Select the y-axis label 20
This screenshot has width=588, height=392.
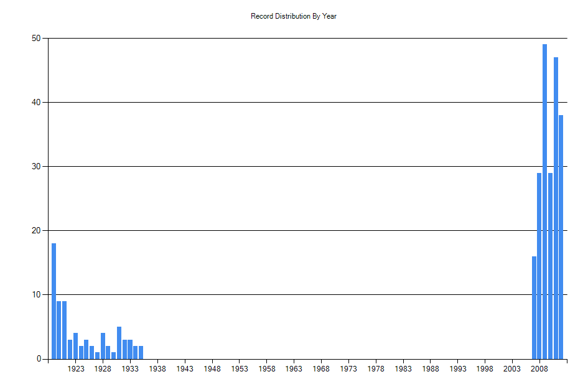tap(36, 230)
